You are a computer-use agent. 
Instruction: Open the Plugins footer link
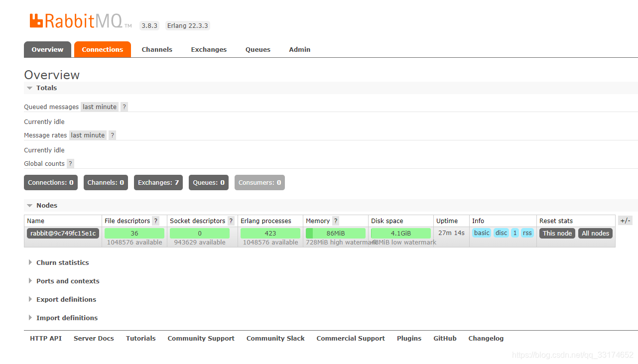[x=409, y=338]
